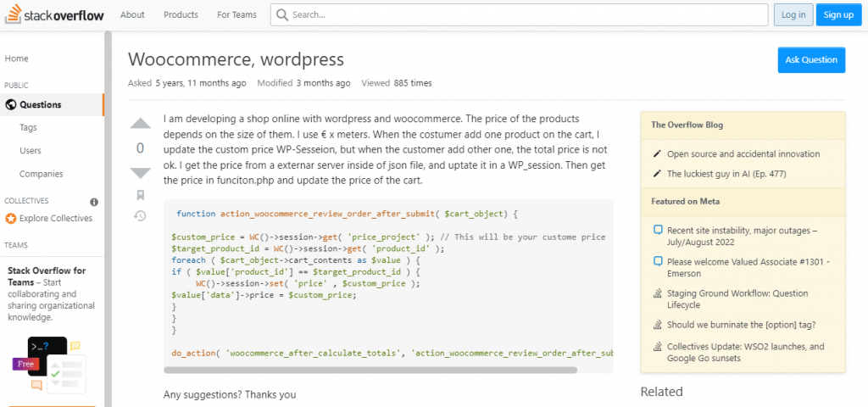Click the Related heading
The image size is (868, 407).
click(661, 392)
